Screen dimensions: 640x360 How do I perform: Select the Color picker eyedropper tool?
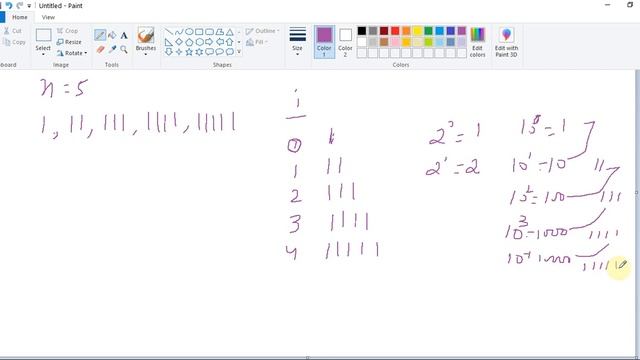[x=112, y=49]
